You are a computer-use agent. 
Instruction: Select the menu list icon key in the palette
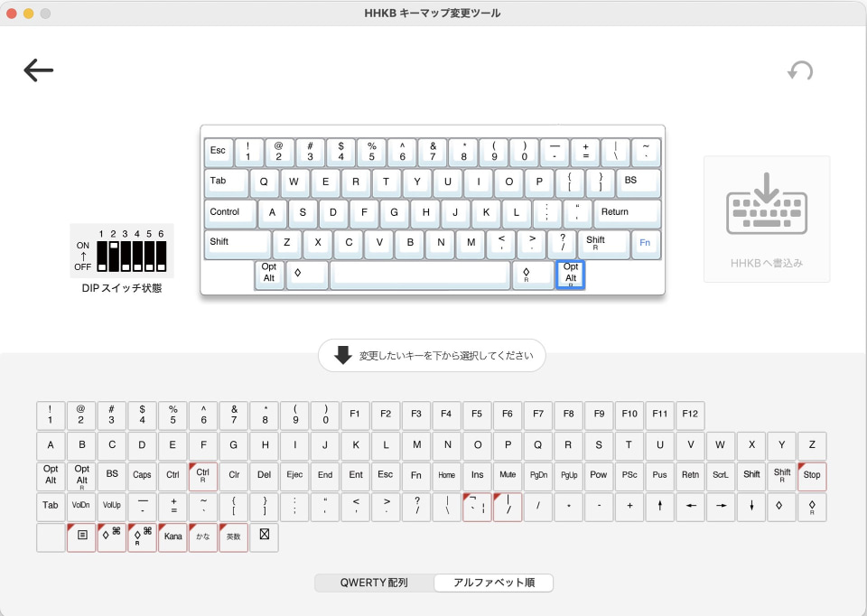[x=81, y=537]
